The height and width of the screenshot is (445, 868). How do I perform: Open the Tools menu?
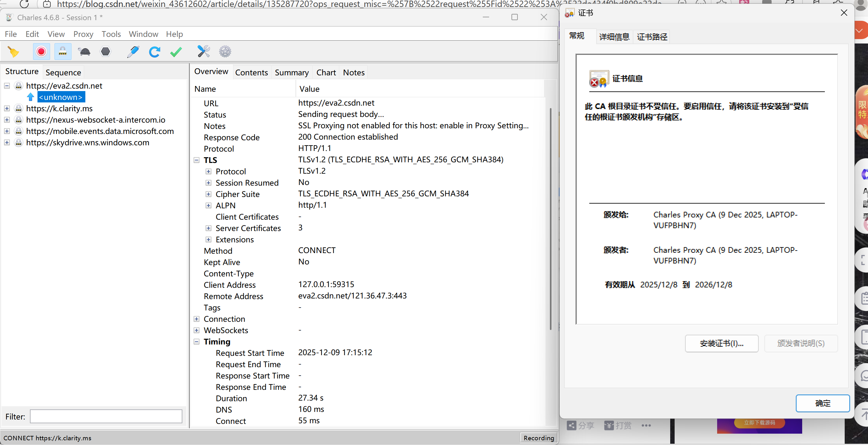(111, 34)
